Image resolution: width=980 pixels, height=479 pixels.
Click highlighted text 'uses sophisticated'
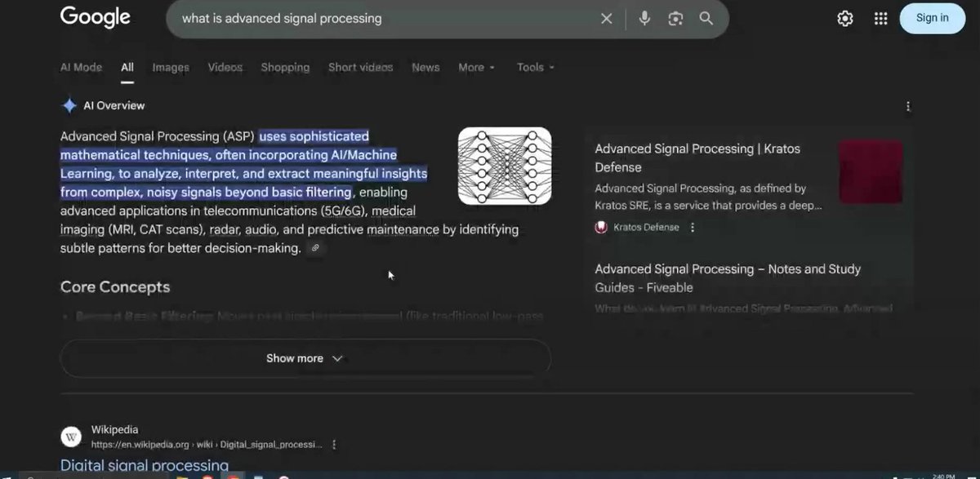(314, 136)
